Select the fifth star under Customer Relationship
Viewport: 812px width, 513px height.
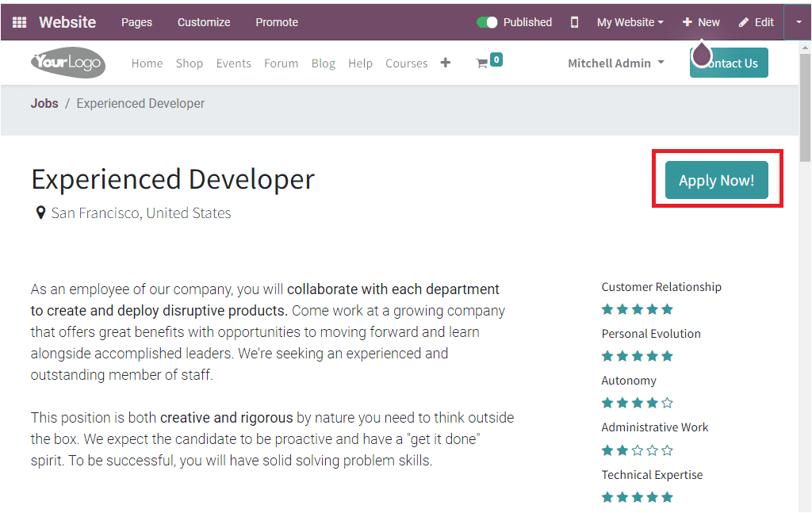[665, 309]
